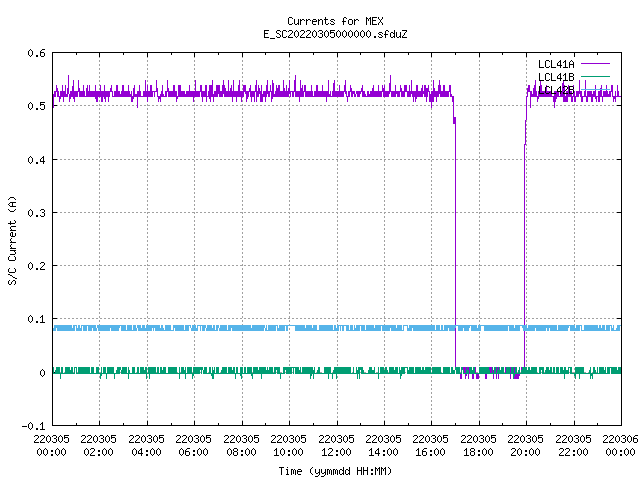Click the y-axis label 'S/C Current (A)'
Image resolution: width=640 pixels, height=480 pixels.
(13, 240)
